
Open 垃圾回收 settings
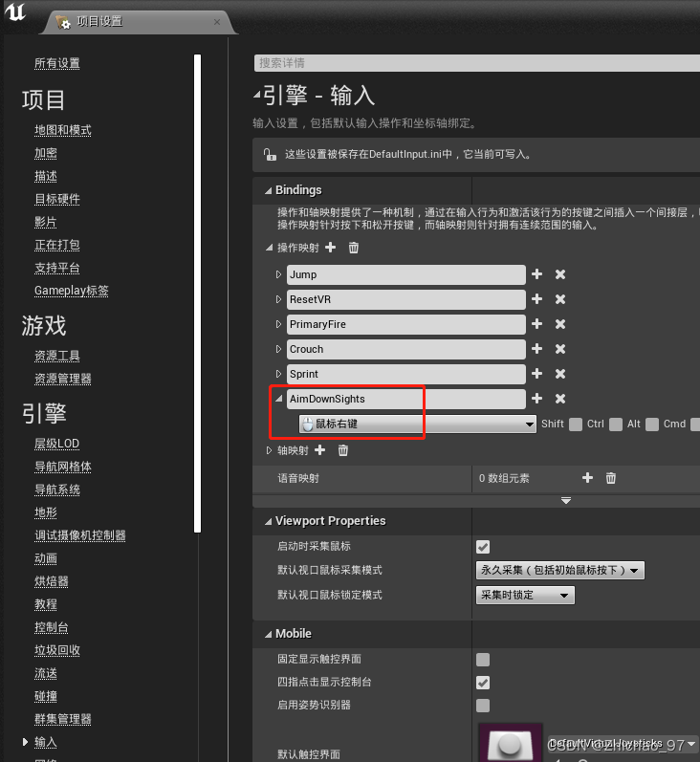click(56, 650)
